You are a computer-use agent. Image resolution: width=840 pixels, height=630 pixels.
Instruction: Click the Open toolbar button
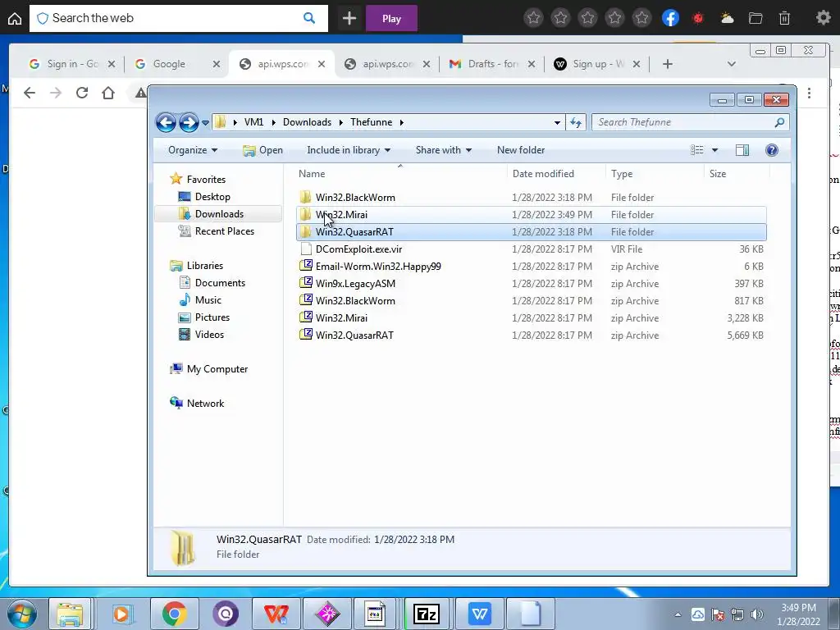pos(262,150)
